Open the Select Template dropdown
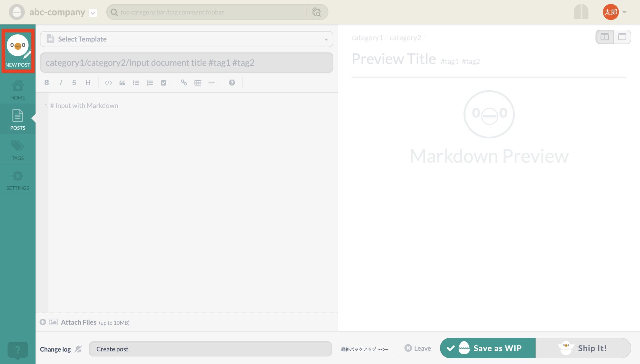 tap(187, 39)
